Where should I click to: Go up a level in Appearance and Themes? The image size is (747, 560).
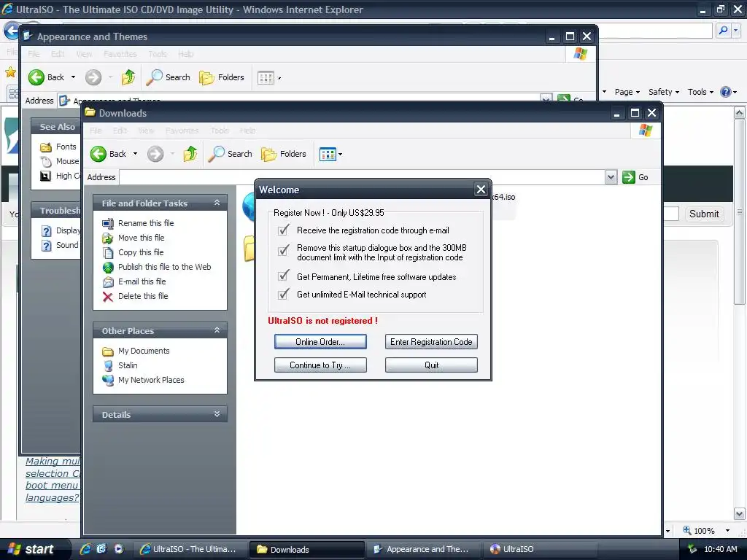(128, 77)
